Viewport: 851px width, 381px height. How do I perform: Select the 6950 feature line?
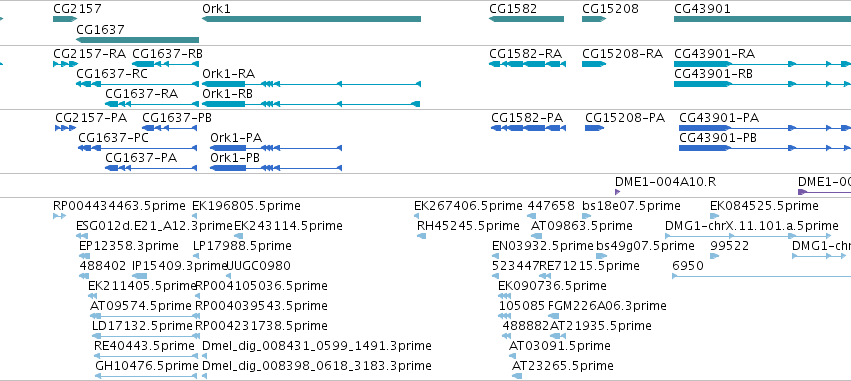point(761,276)
